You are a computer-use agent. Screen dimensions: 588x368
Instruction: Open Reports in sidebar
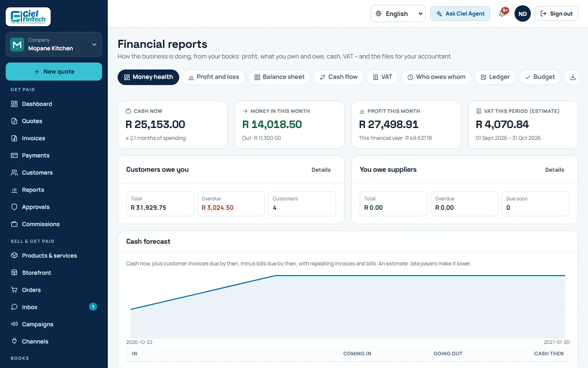(x=54, y=190)
